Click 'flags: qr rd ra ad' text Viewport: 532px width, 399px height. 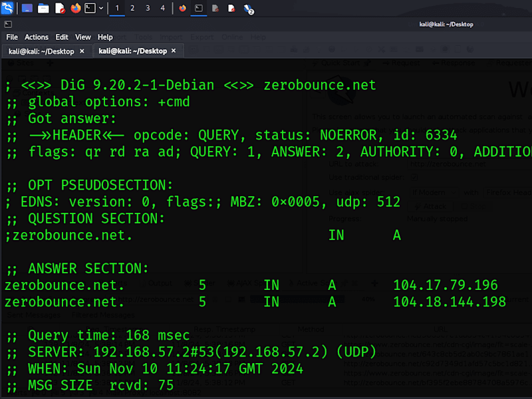coord(101,152)
